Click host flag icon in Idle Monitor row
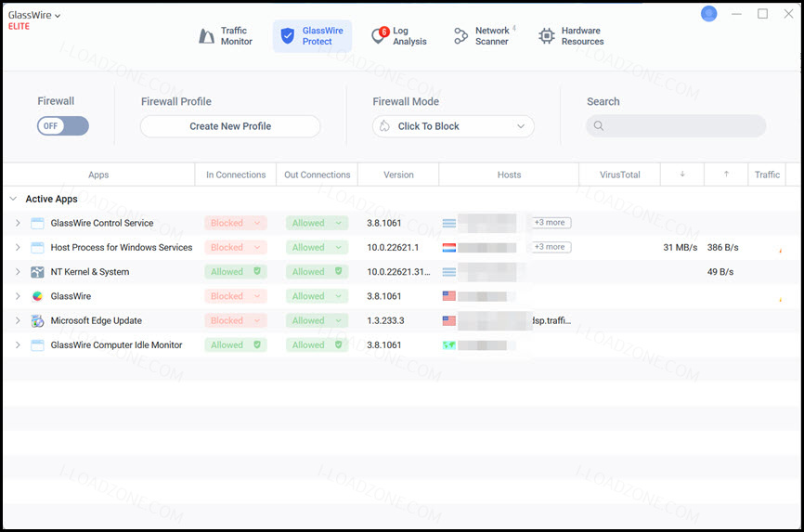 [x=449, y=344]
